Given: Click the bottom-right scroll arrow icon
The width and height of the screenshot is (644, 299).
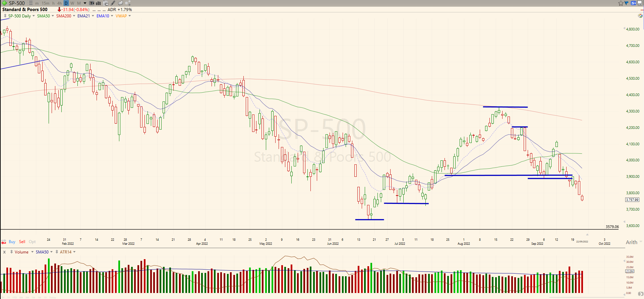Looking at the screenshot, I should click(640, 294).
